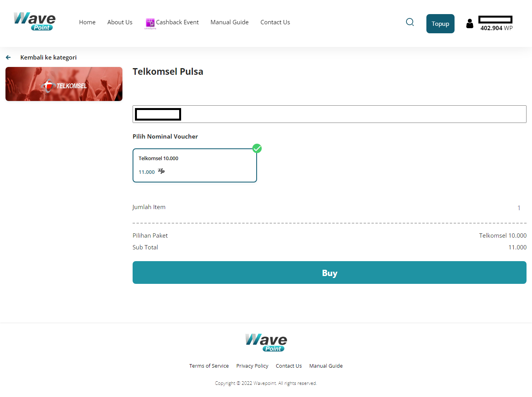Click the green checkmark on selected voucher

257,148
